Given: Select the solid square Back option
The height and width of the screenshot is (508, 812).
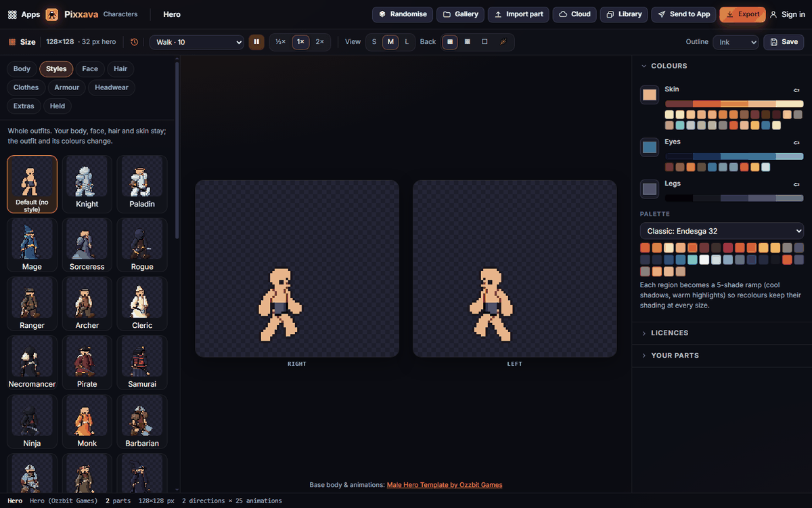Looking at the screenshot, I should (x=468, y=42).
